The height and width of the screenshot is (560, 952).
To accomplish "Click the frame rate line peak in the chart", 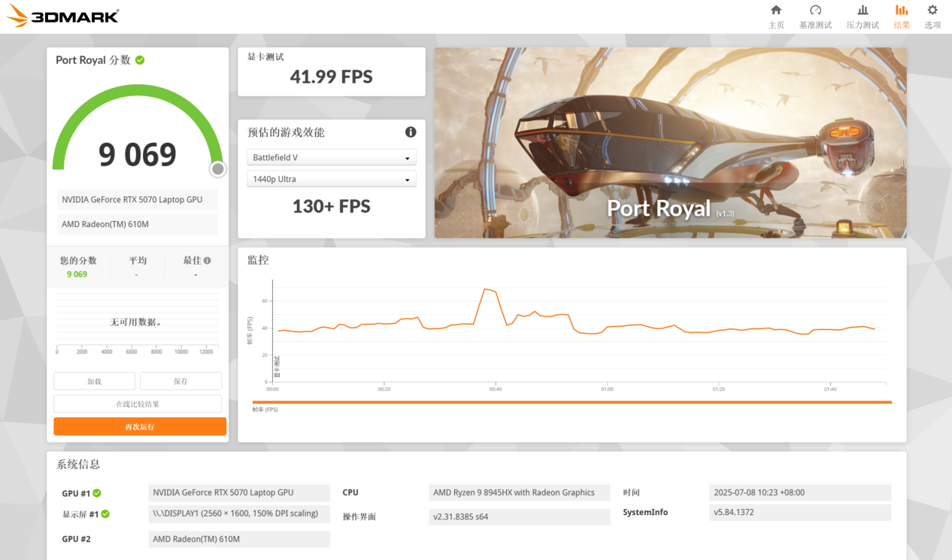I will point(487,289).
